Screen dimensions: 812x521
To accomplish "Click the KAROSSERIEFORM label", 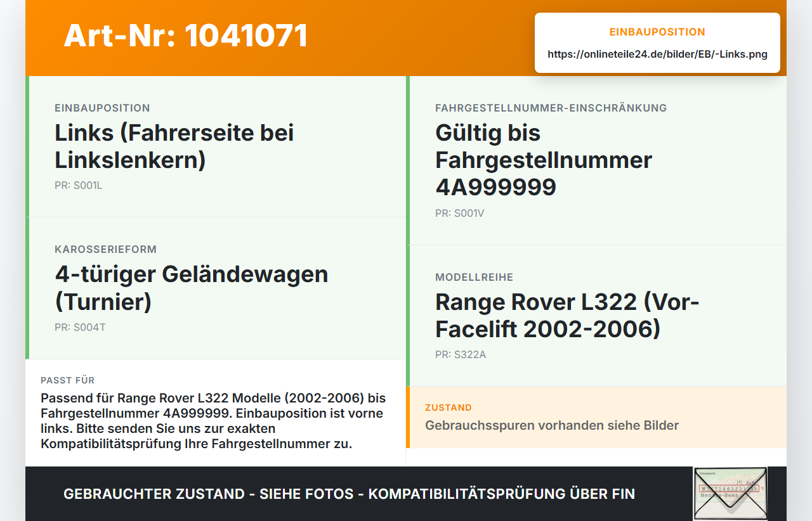I will [105, 249].
